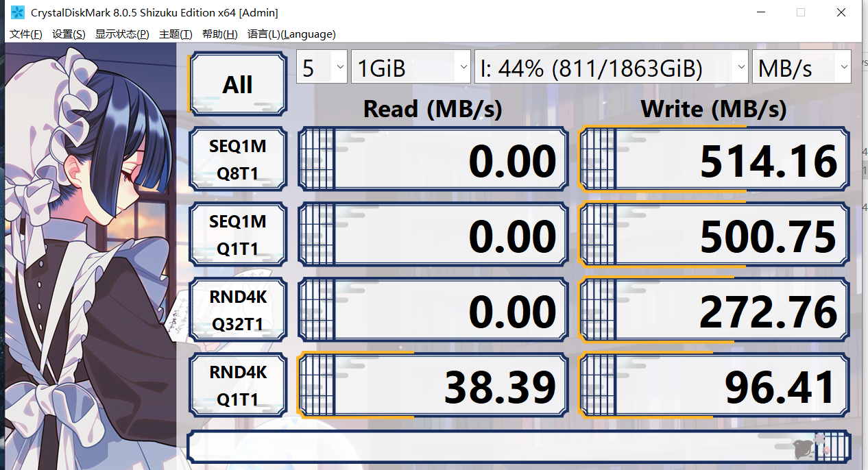Viewport: 868px width, 470px height.
Task: Close the CrystalDiskMark window
Action: pos(841,12)
